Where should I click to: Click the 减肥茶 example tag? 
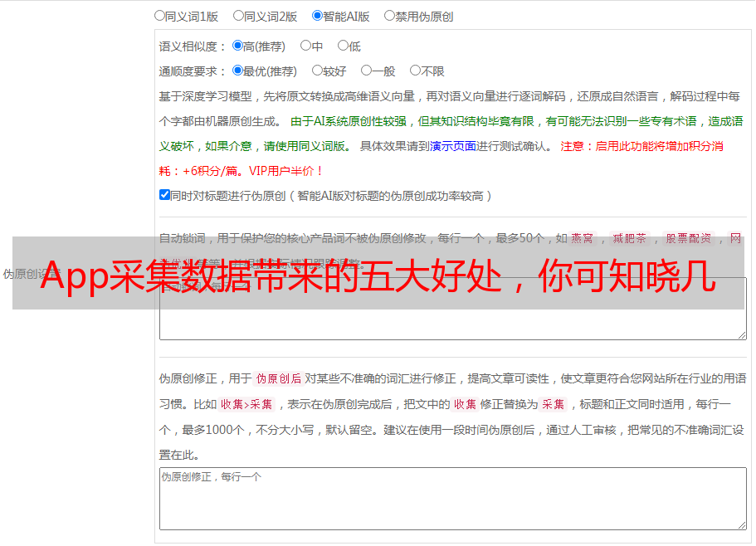630,238
